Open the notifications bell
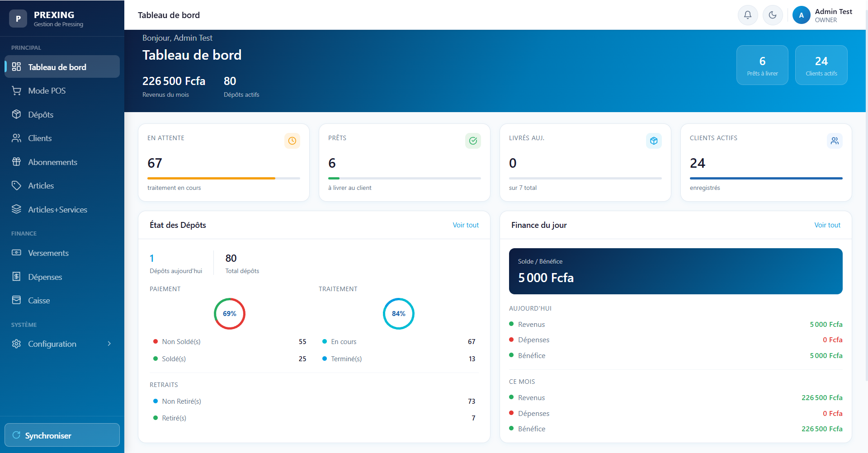Viewport: 868px width, 453px height. coord(748,15)
